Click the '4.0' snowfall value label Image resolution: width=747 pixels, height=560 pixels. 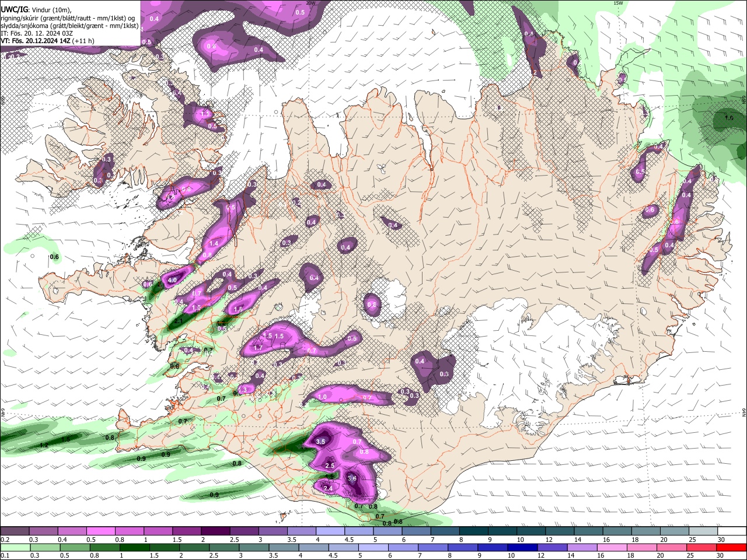[x=172, y=280]
